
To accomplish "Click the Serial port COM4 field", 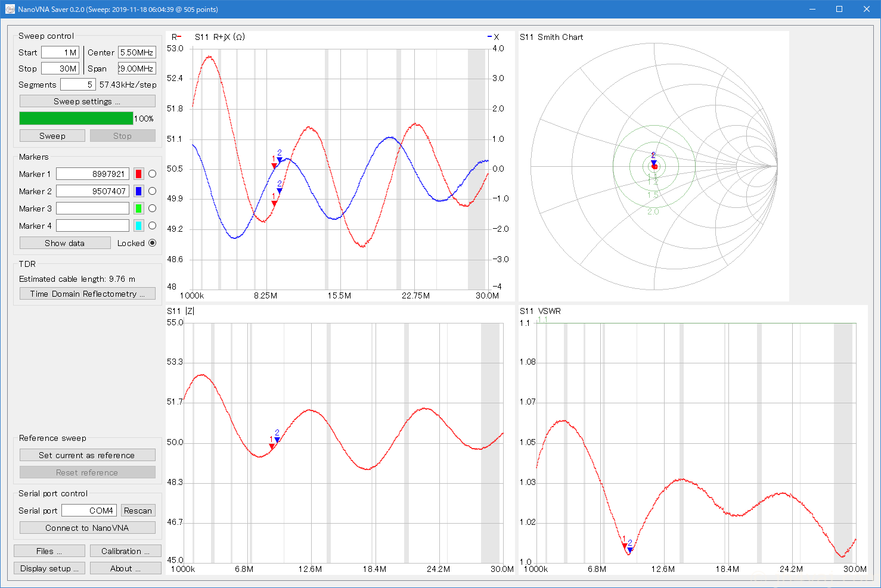I will pos(89,511).
